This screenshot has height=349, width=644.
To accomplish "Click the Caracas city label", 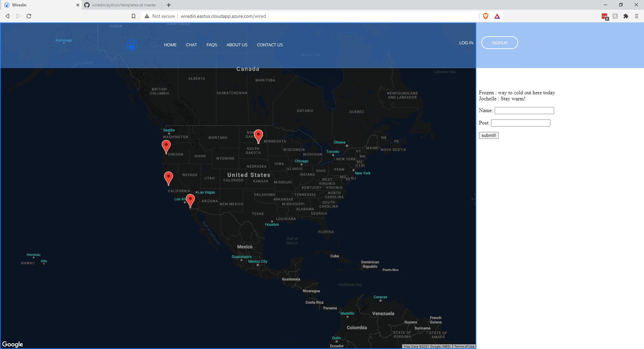I will [380, 297].
